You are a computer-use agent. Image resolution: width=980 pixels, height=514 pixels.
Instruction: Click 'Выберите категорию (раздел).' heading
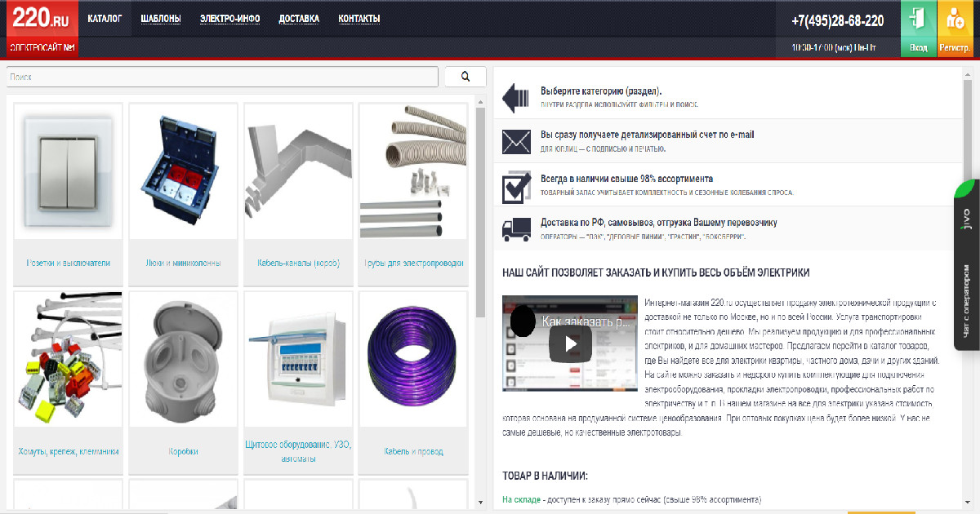pyautogui.click(x=601, y=91)
